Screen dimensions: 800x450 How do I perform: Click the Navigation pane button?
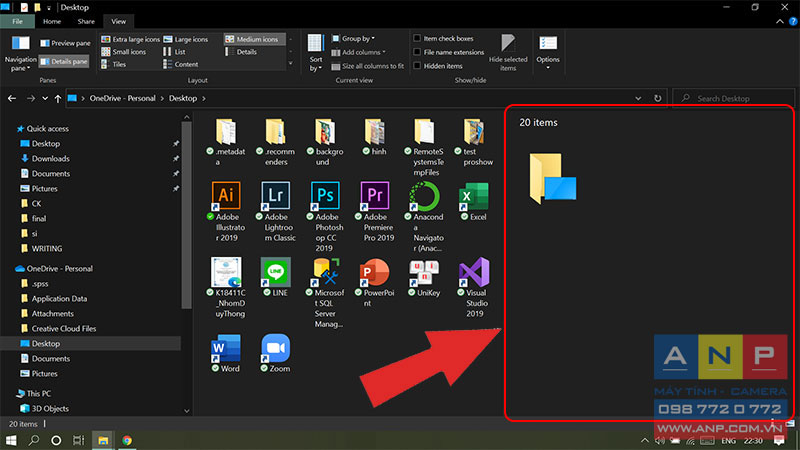tap(20, 54)
